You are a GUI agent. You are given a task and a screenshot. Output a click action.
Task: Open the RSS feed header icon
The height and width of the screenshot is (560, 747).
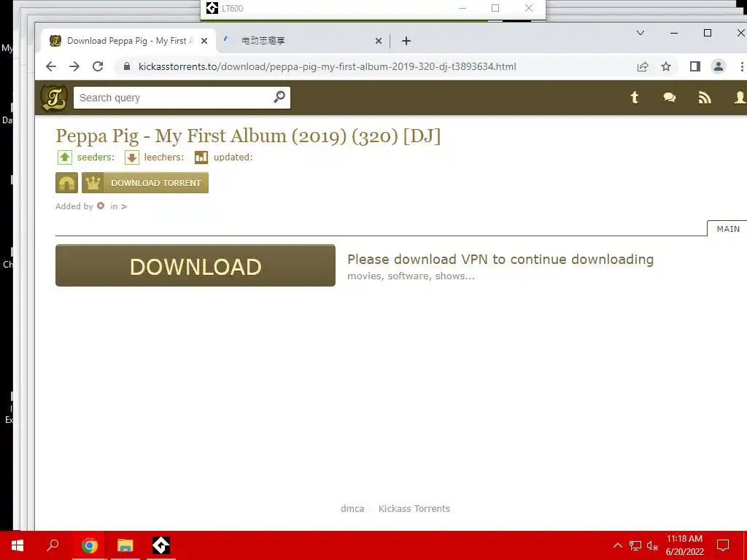pyautogui.click(x=705, y=98)
